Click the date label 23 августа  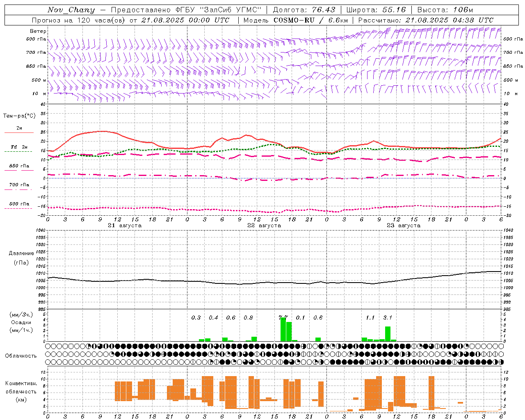click(404, 226)
